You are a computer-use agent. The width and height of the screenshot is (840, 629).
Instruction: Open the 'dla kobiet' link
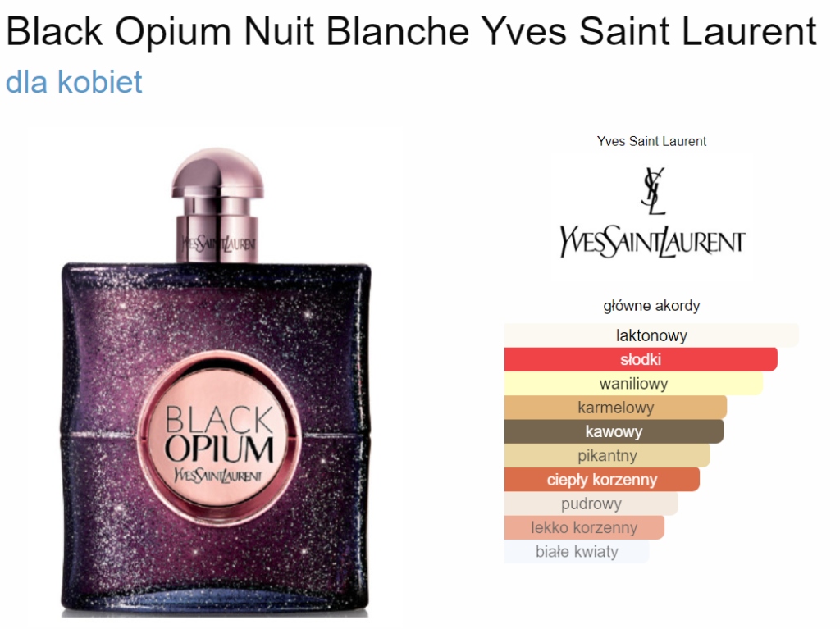point(74,82)
